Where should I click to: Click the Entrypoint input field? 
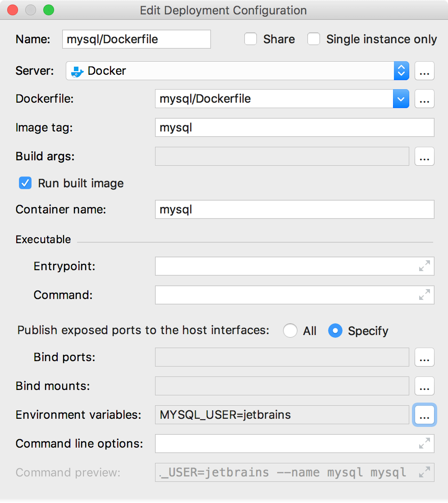294,266
